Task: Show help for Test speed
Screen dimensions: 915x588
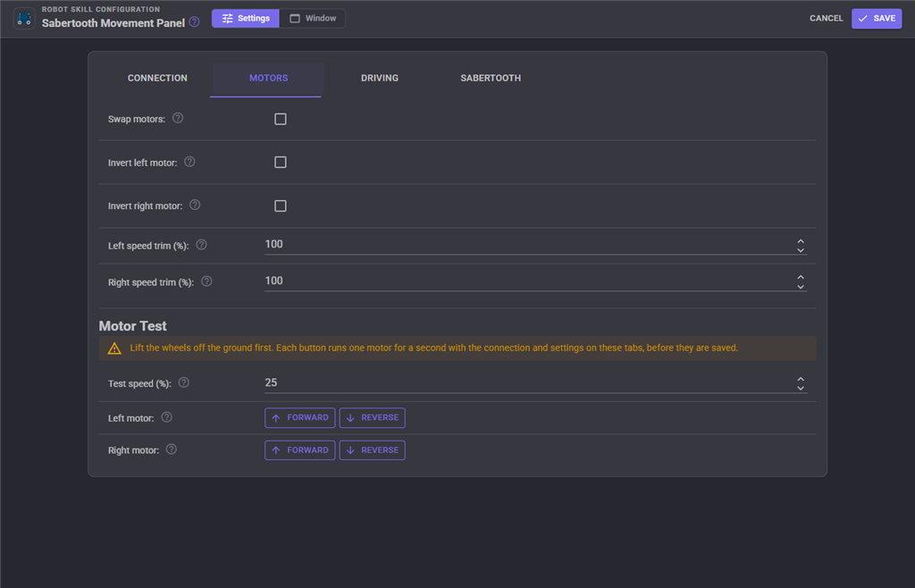Action: coord(184,382)
